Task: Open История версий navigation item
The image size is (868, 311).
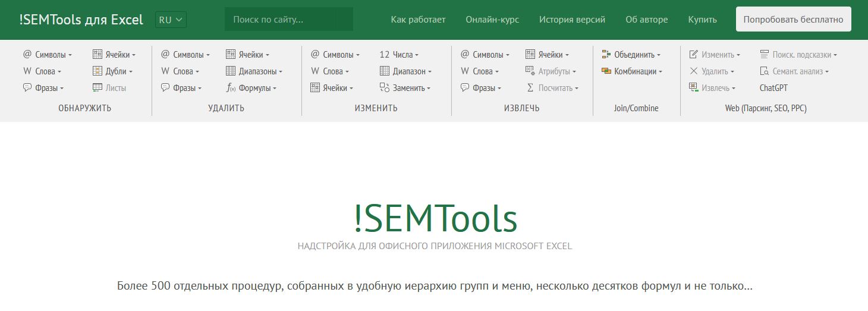Action: pos(572,20)
